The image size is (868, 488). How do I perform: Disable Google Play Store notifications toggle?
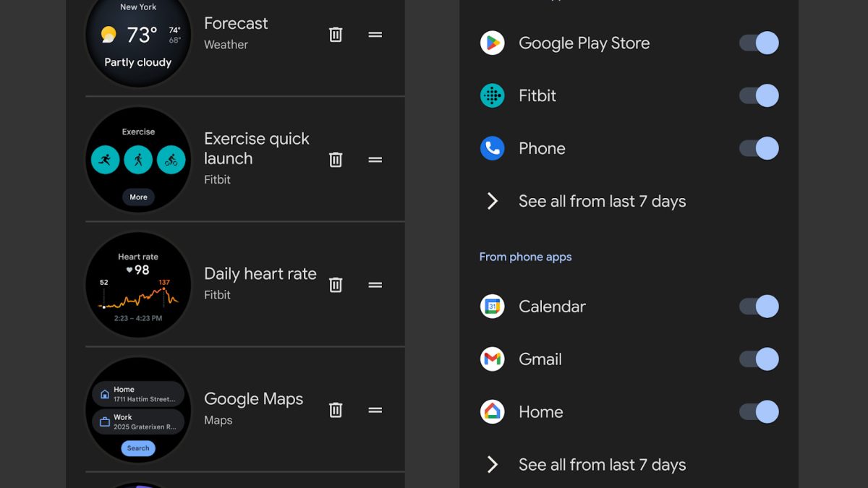click(759, 43)
